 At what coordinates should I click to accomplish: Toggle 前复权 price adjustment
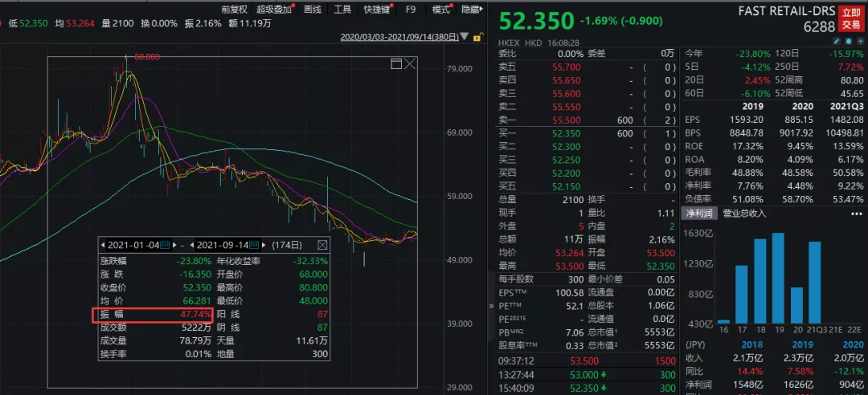pos(234,10)
